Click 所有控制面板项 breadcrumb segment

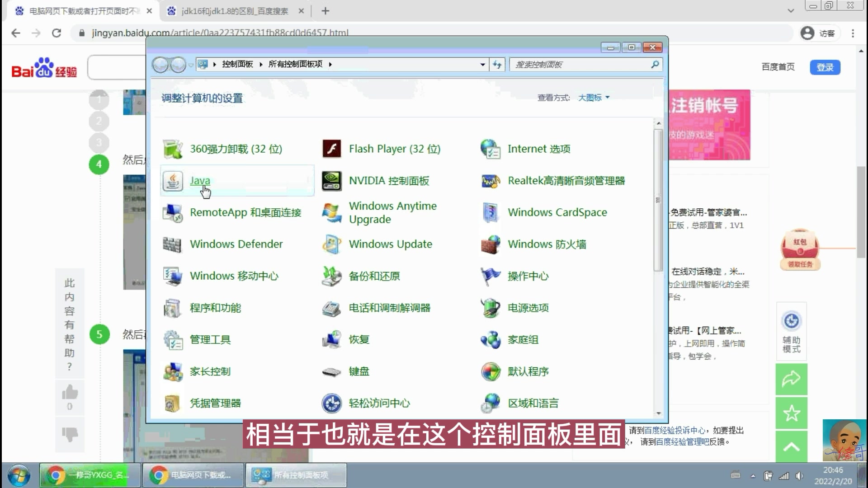295,65
